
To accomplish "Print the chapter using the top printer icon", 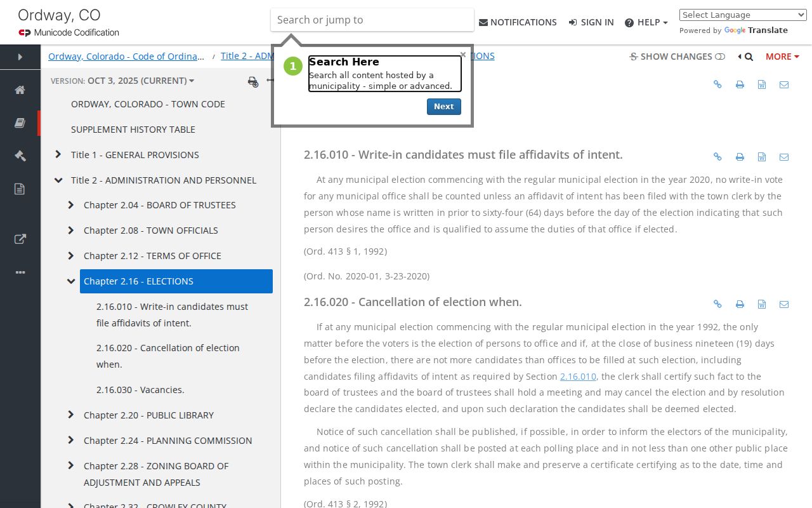I will [x=740, y=84].
